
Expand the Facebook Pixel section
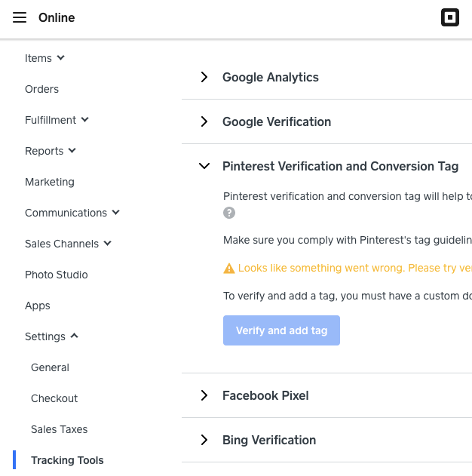tap(204, 395)
